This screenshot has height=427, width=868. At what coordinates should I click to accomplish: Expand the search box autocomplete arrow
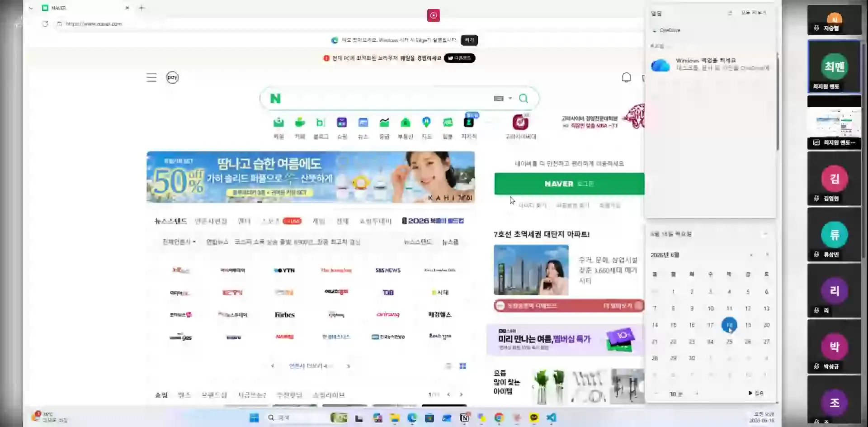click(x=510, y=99)
